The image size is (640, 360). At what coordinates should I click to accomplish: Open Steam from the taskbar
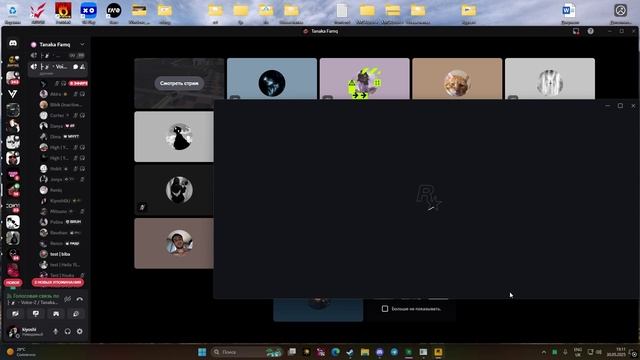(x=350, y=352)
